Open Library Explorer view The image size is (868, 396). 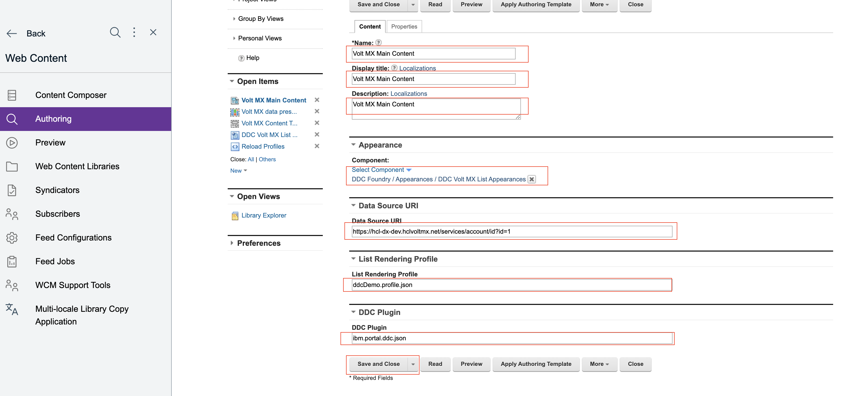264,215
